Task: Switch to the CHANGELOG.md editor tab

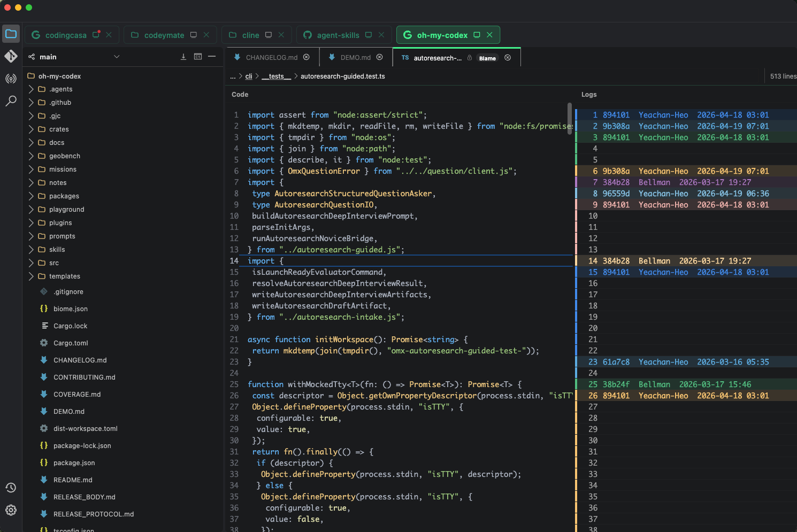Action: 272,57
